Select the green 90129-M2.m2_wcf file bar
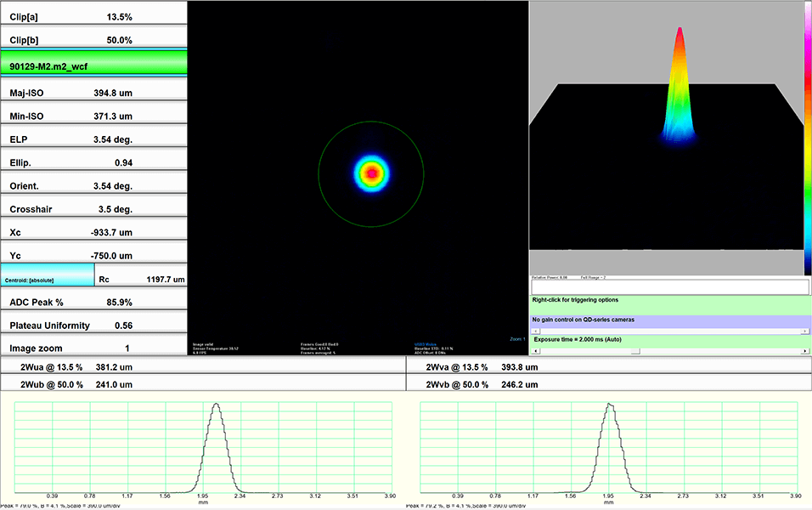Screen dimensions: 812x510 point(93,65)
